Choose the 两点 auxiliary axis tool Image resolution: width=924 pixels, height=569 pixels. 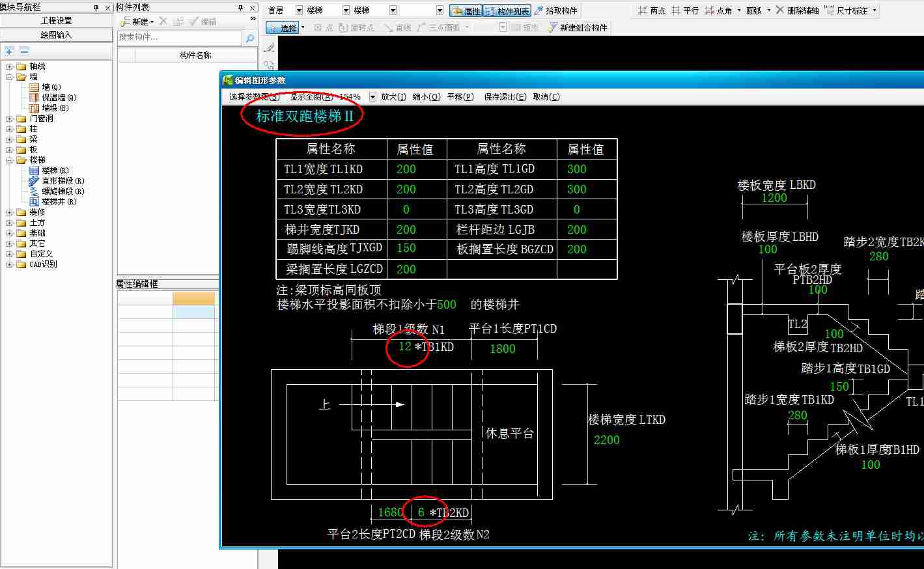click(x=652, y=11)
